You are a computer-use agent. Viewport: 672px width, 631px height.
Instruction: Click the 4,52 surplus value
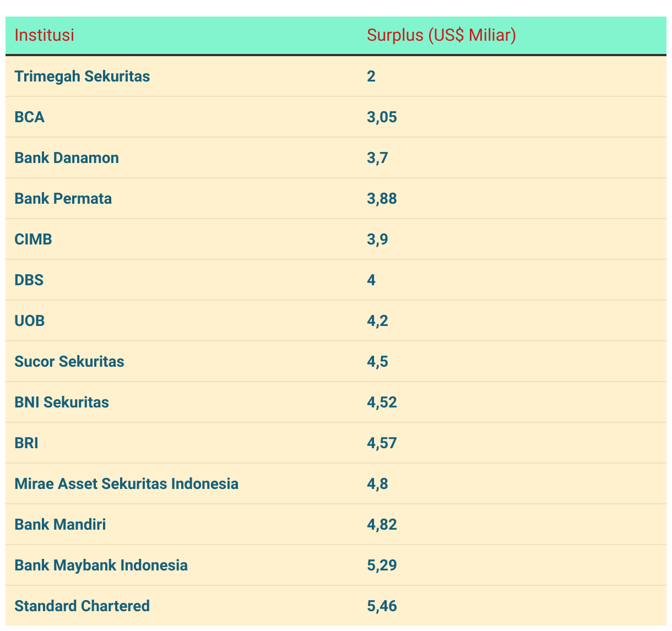[382, 402]
